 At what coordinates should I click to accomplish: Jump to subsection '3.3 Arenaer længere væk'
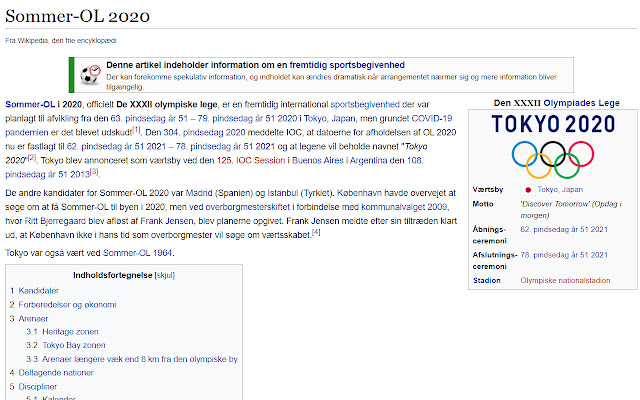[x=132, y=359]
